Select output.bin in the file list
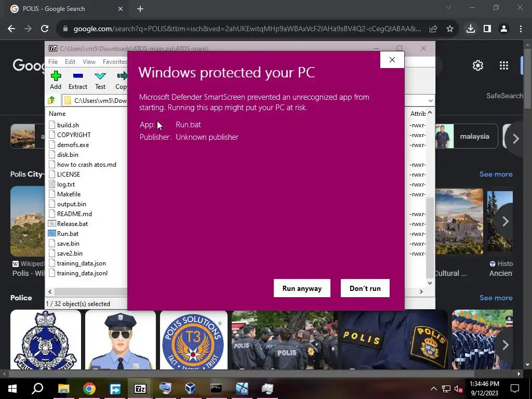This screenshot has width=532, height=399. coord(72,204)
